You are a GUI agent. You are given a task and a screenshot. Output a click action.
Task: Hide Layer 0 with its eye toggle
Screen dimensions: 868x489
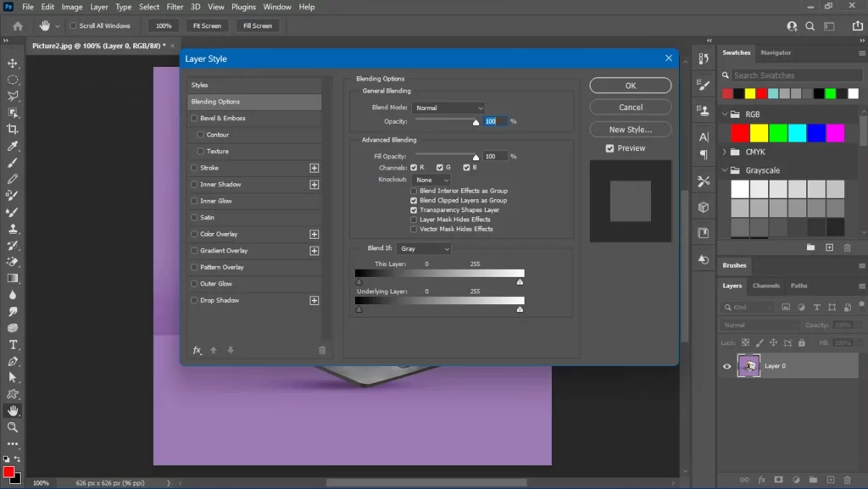click(726, 366)
